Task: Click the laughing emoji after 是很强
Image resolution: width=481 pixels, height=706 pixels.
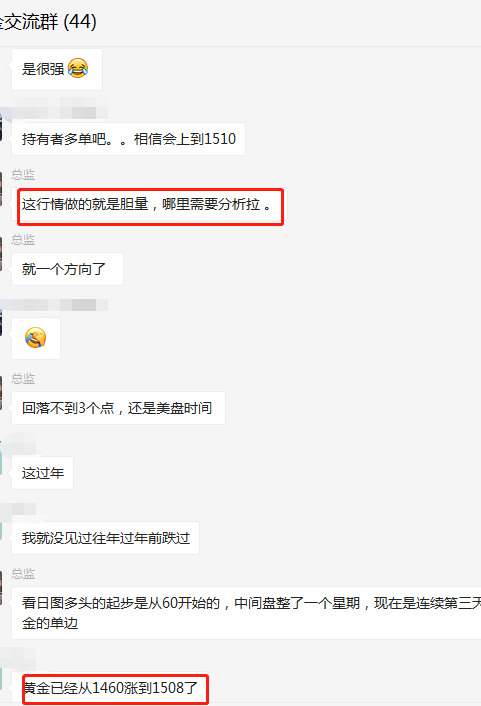Action: 78,68
